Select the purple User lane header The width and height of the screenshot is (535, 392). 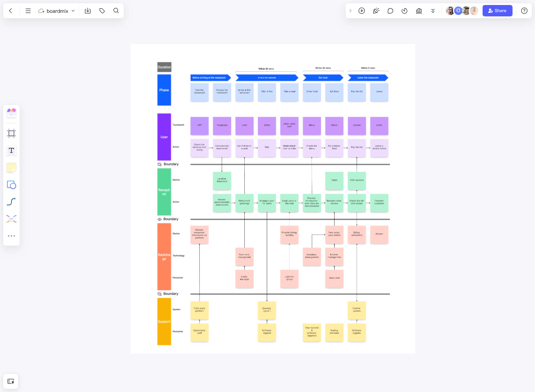coord(164,137)
